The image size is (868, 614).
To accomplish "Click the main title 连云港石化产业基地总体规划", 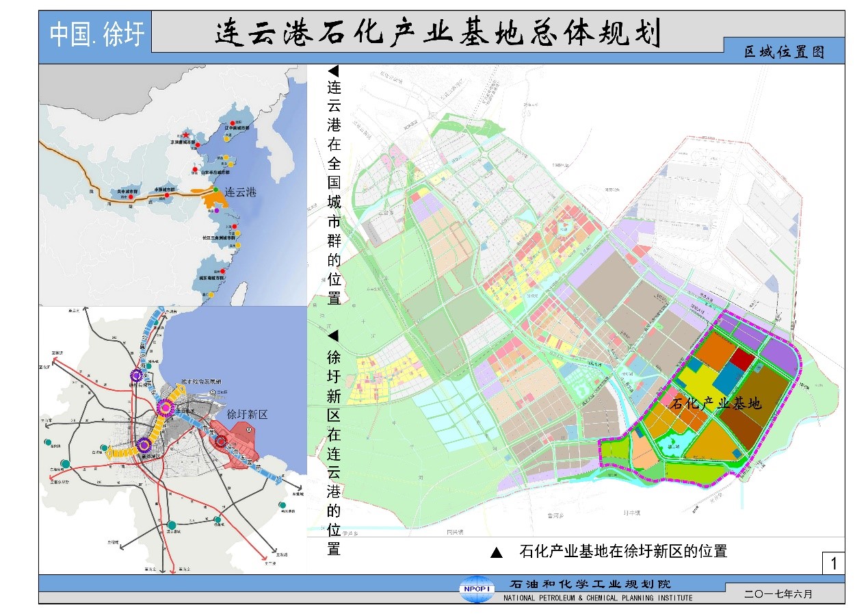I will (x=437, y=34).
